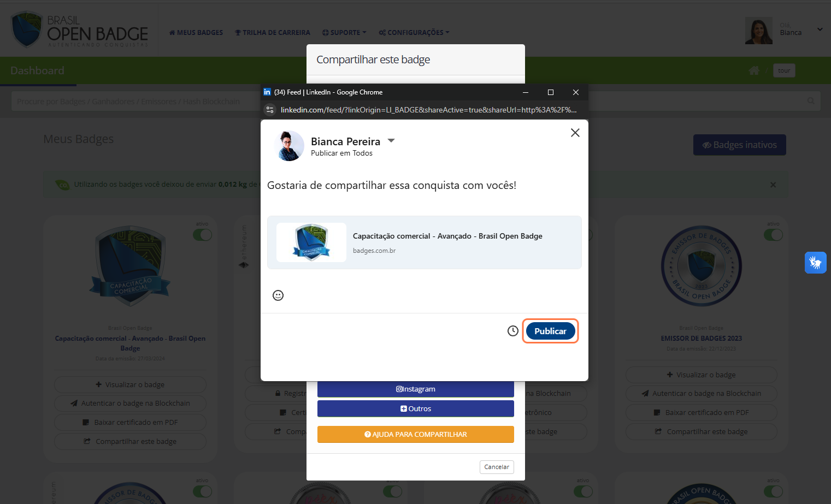Click the Capacitação comercial badge link preview
The image size is (831, 504).
(x=425, y=242)
